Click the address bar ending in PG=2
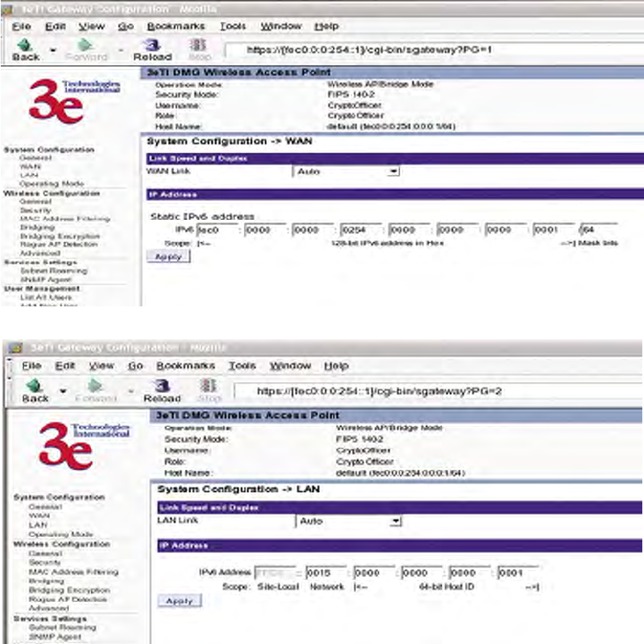The height and width of the screenshot is (644, 644). tap(439, 391)
